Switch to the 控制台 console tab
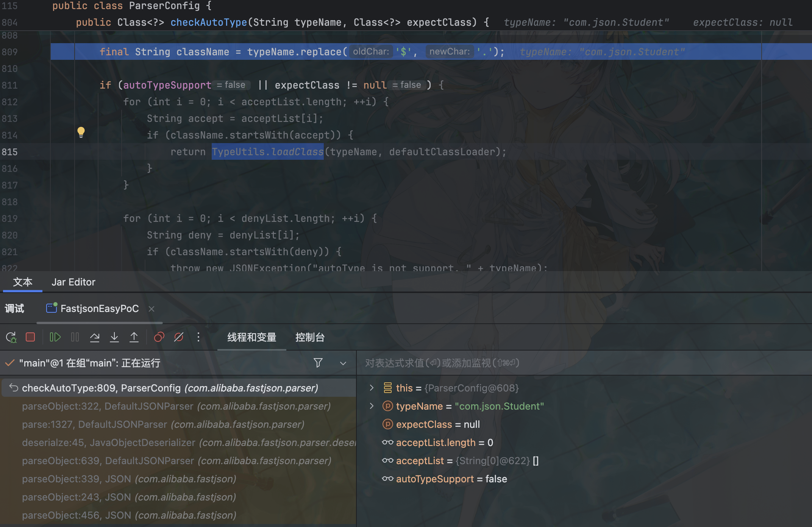 point(310,337)
